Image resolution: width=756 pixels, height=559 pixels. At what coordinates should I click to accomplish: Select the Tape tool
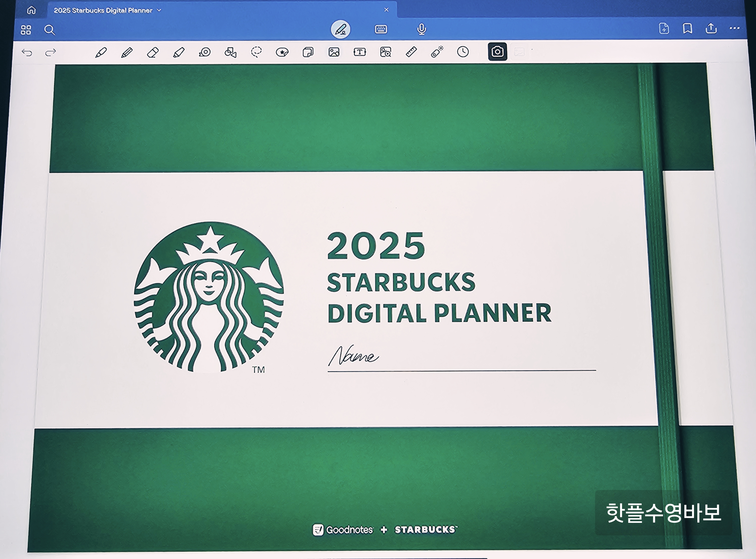point(205,52)
